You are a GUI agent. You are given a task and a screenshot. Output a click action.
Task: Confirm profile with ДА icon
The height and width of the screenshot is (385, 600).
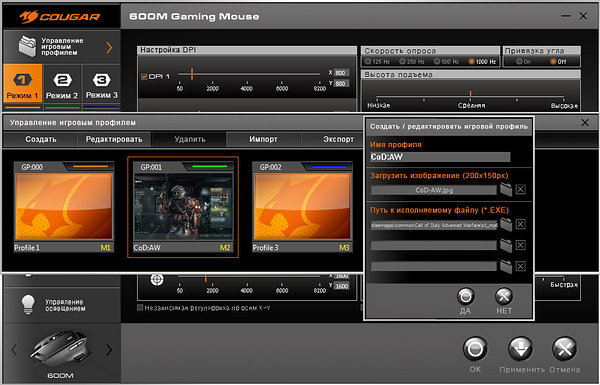tap(466, 296)
